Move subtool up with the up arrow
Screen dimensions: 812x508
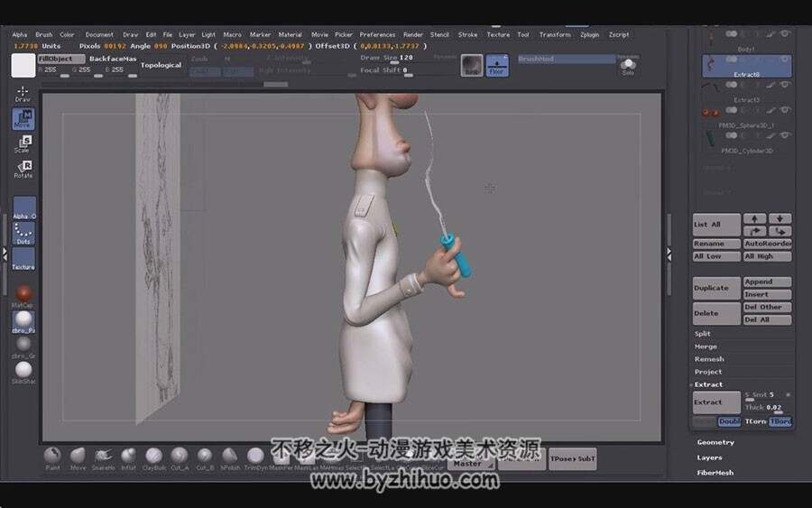[x=754, y=218]
